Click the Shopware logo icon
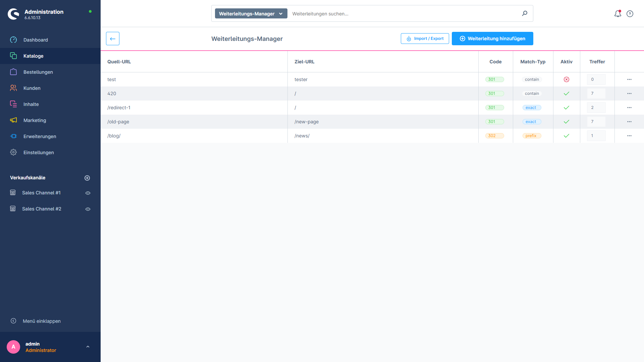 (x=14, y=14)
